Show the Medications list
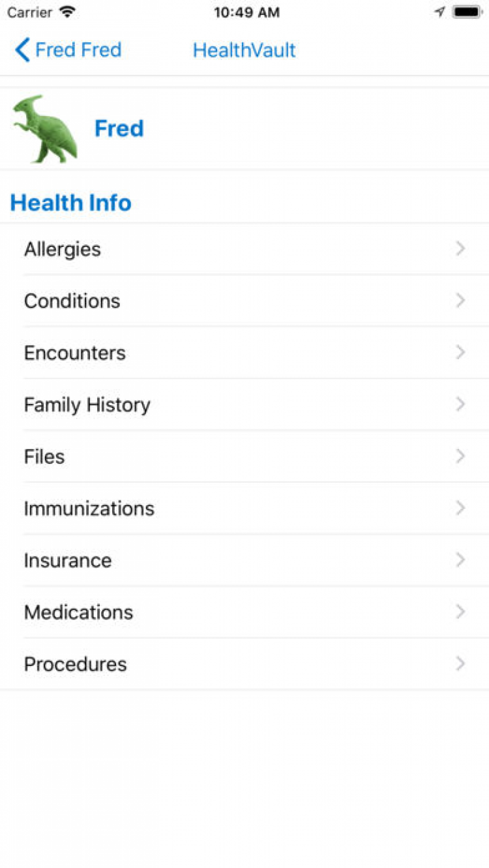The width and height of the screenshot is (489, 868). [79, 612]
